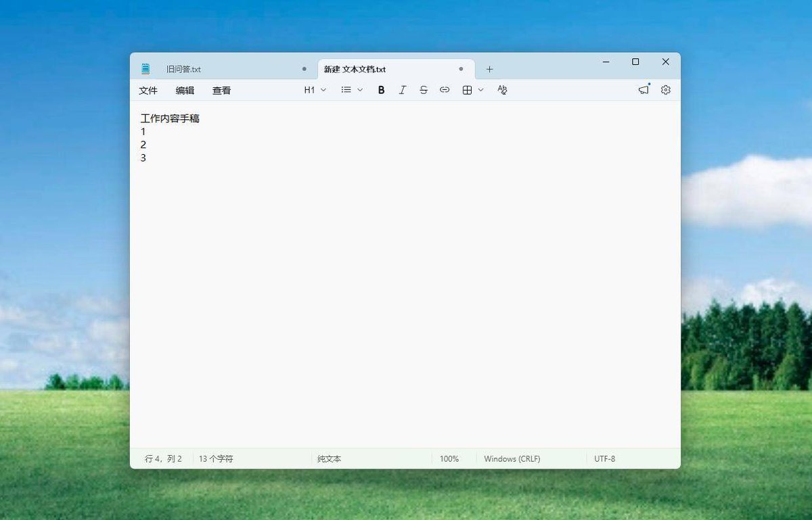Place cursor on line containing 2

click(x=143, y=145)
